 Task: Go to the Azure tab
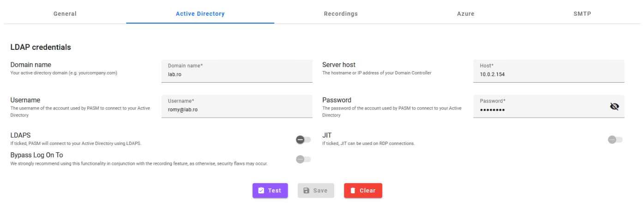[x=465, y=14]
